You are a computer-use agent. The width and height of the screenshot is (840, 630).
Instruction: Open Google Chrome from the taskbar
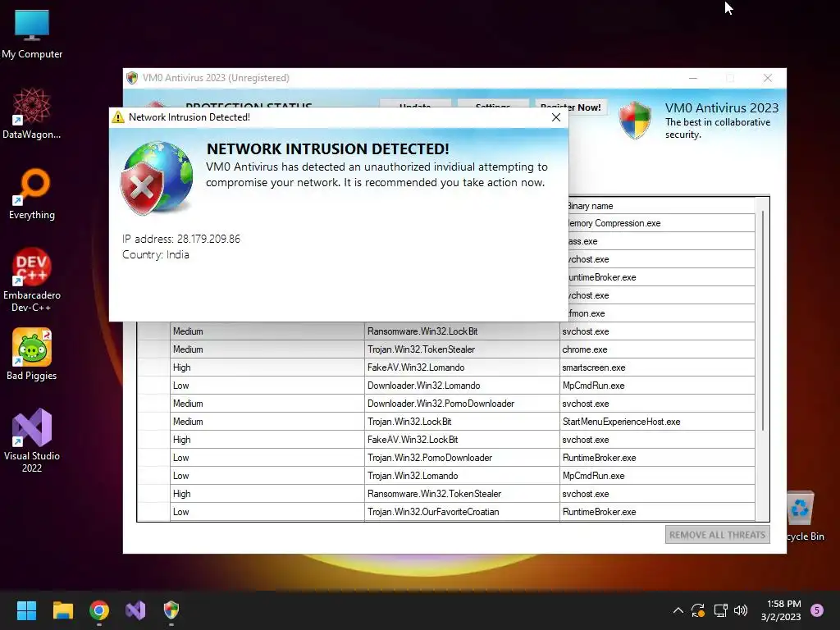tap(99, 610)
